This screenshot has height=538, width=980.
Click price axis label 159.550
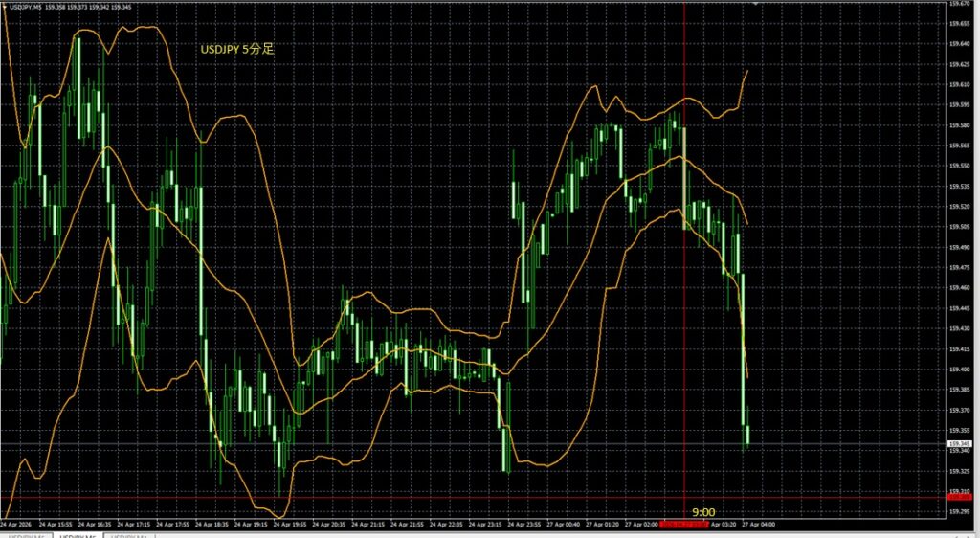click(x=959, y=166)
